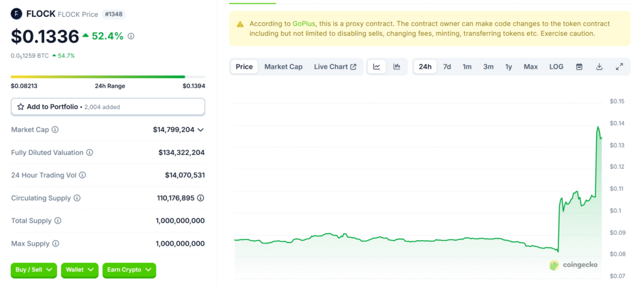The height and width of the screenshot is (286, 644).
Task: Open the Live Chart tab
Action: tap(335, 67)
